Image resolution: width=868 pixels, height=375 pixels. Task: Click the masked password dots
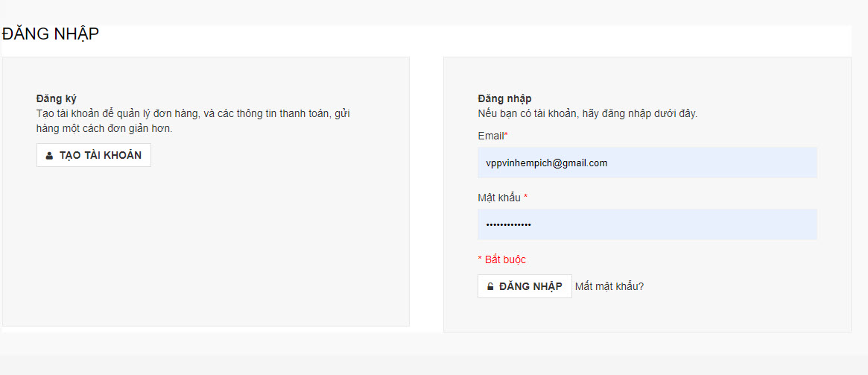(x=509, y=224)
